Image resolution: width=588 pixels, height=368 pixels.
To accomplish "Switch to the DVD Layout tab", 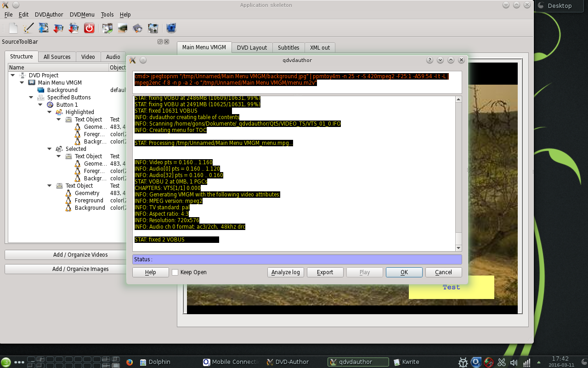I will (x=252, y=47).
